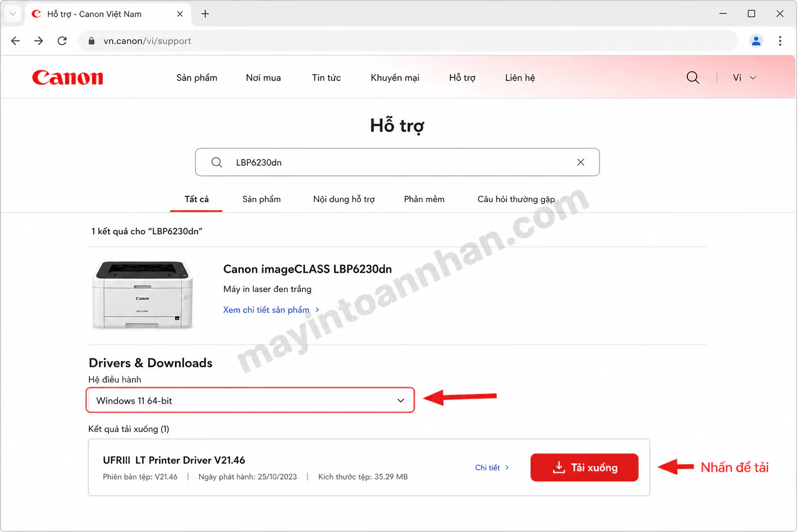798x532 pixels.
Task: Click the 1 kết quả cho “LBP6230dn” text
Action: click(x=147, y=231)
